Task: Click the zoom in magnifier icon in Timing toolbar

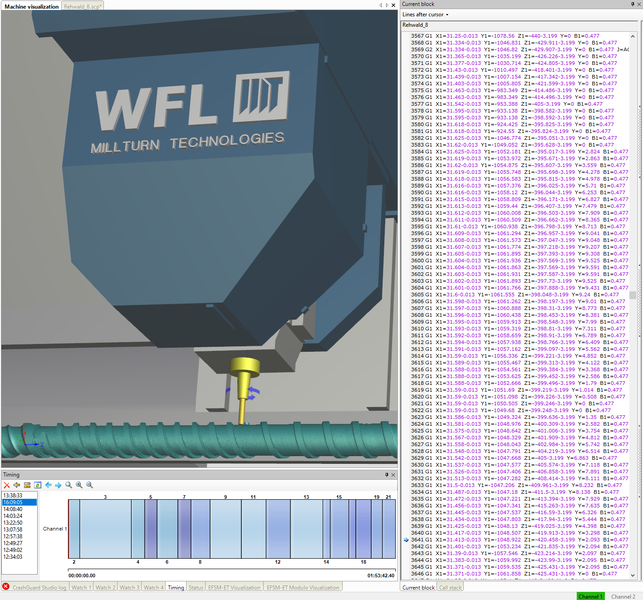Action: (x=79, y=485)
